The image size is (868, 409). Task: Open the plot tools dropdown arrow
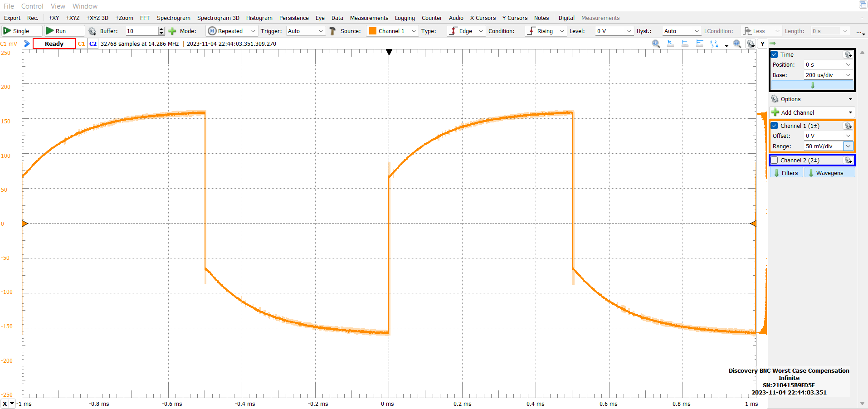[x=727, y=45]
